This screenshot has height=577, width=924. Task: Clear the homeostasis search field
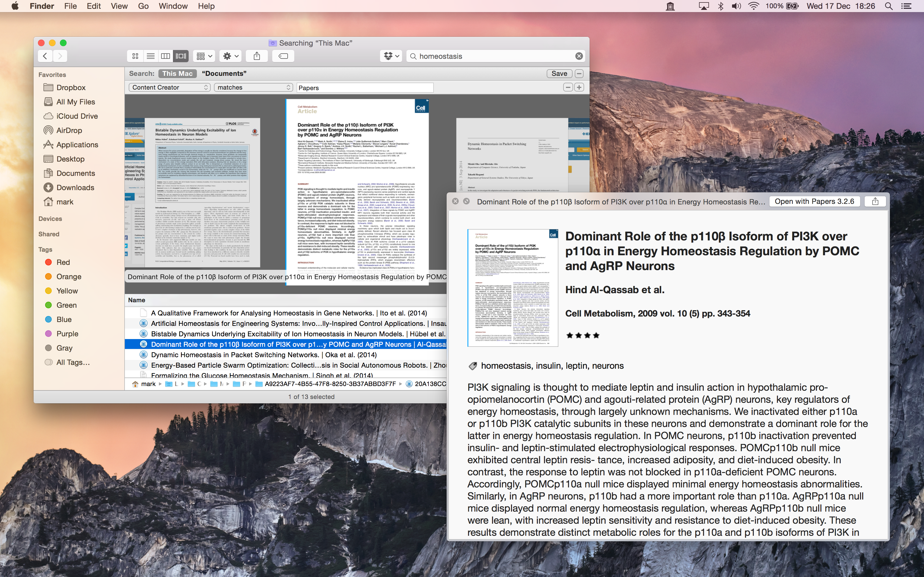[579, 56]
